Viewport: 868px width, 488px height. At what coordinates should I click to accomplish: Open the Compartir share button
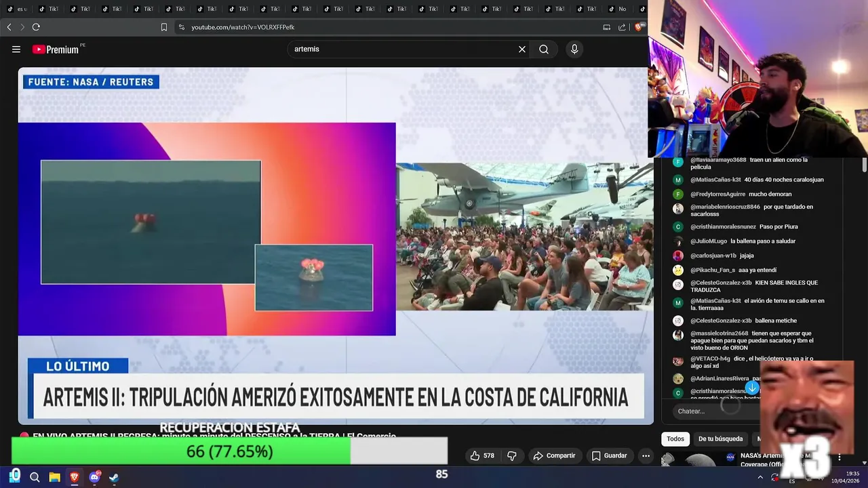click(555, 456)
